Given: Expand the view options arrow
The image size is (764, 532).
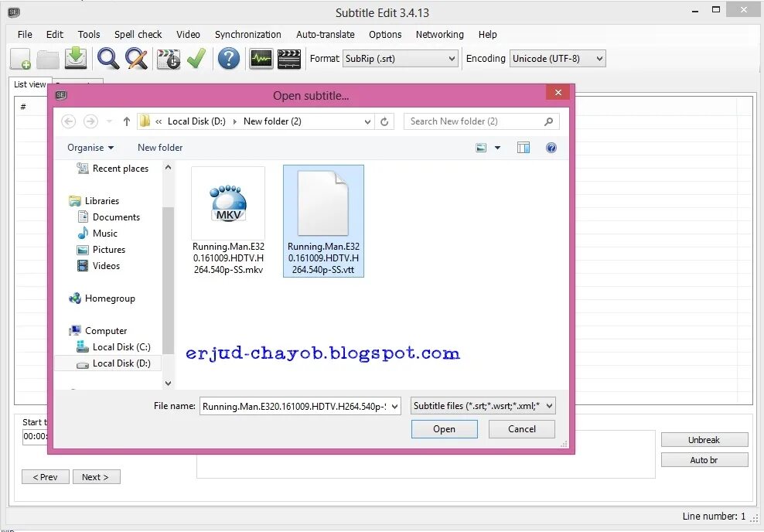Looking at the screenshot, I should [x=497, y=148].
